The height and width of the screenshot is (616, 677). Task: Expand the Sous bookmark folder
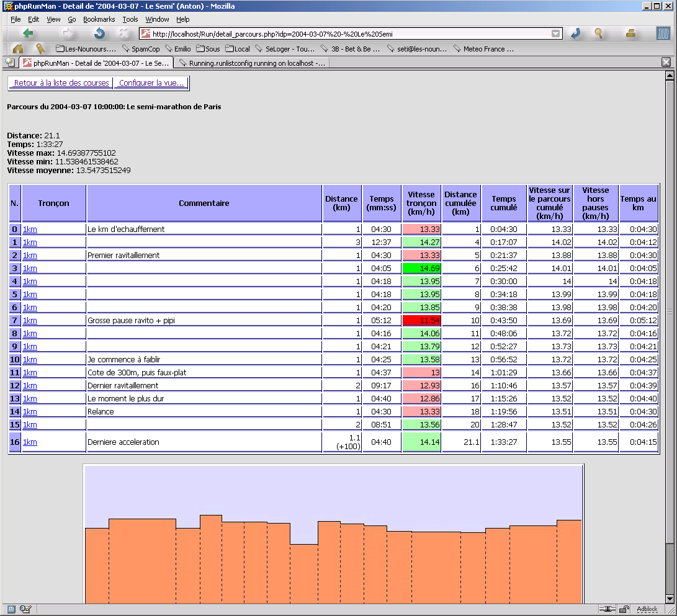pos(208,48)
